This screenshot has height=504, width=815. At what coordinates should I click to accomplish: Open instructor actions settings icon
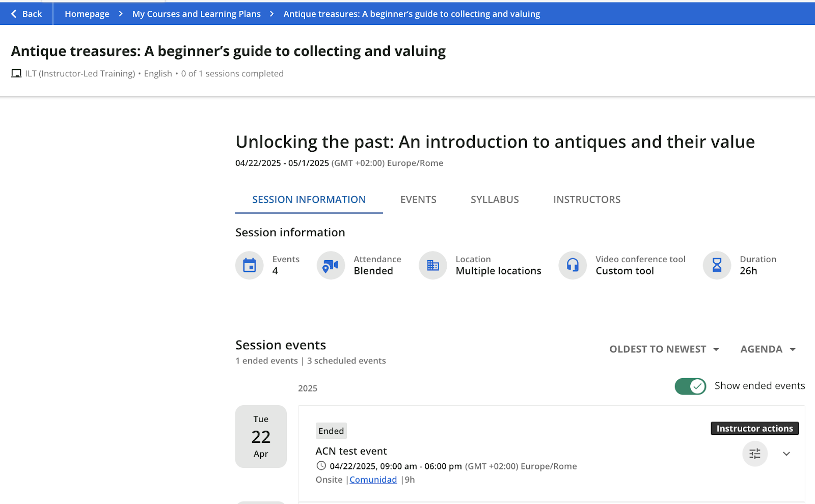(x=755, y=454)
